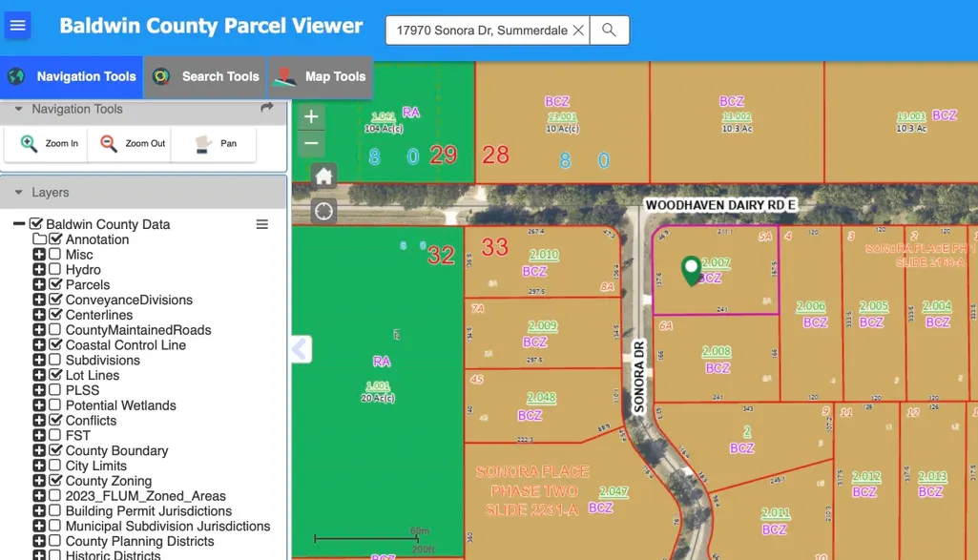978x560 pixels.
Task: Switch to Map Tools tab
Action: pyautogui.click(x=321, y=76)
